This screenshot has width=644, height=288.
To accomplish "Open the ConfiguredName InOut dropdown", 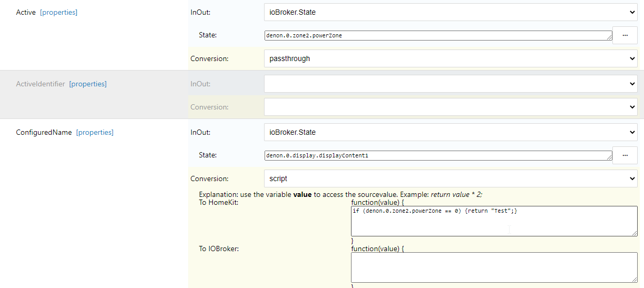I will pyautogui.click(x=451, y=132).
